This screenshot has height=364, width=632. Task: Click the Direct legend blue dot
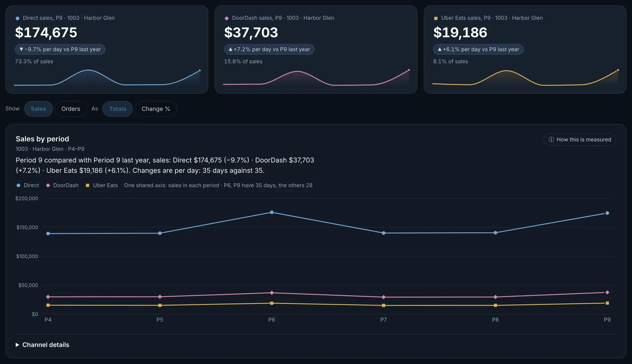click(x=18, y=185)
